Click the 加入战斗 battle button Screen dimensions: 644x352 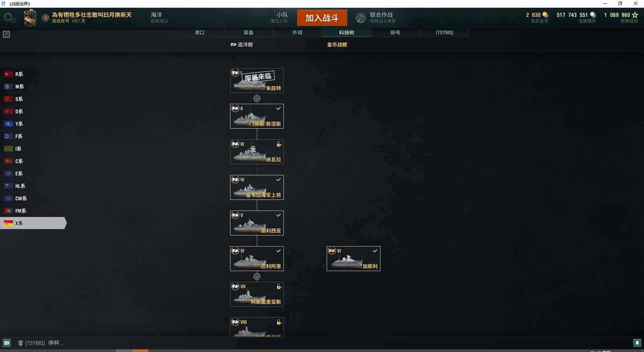coord(322,18)
